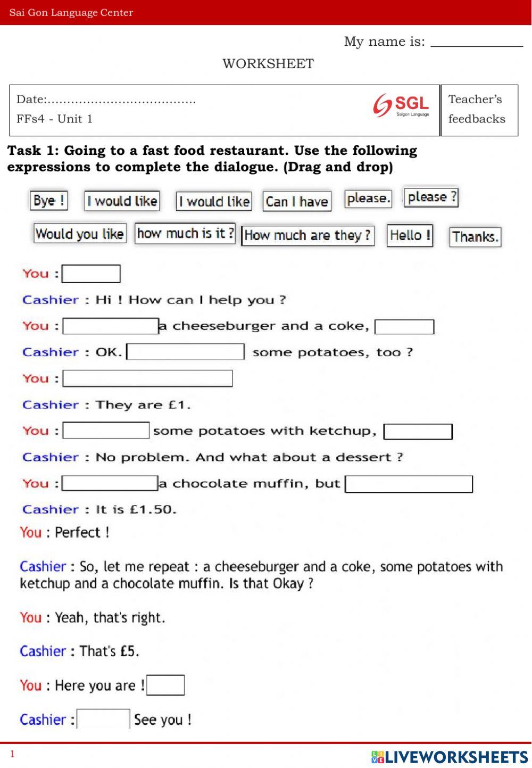Click the first blank after 'You :'
This screenshot has height=768, width=532.
92,274
